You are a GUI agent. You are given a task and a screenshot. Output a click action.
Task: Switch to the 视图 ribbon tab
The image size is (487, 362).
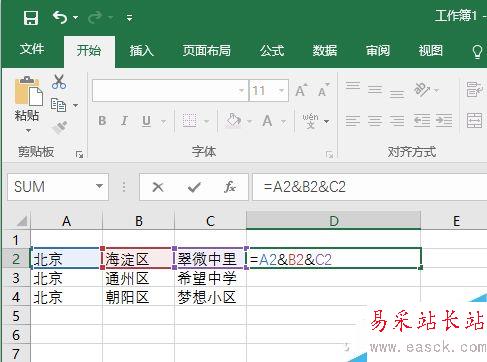[x=431, y=51]
